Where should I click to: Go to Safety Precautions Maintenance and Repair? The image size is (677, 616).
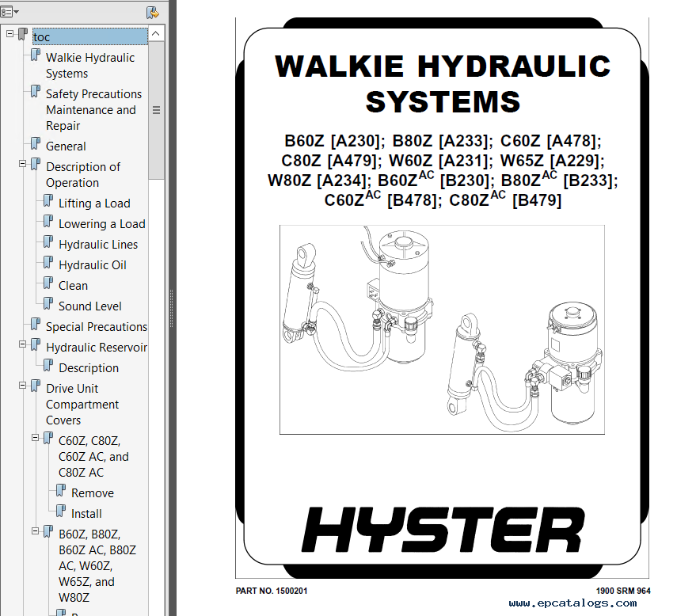pyautogui.click(x=93, y=109)
